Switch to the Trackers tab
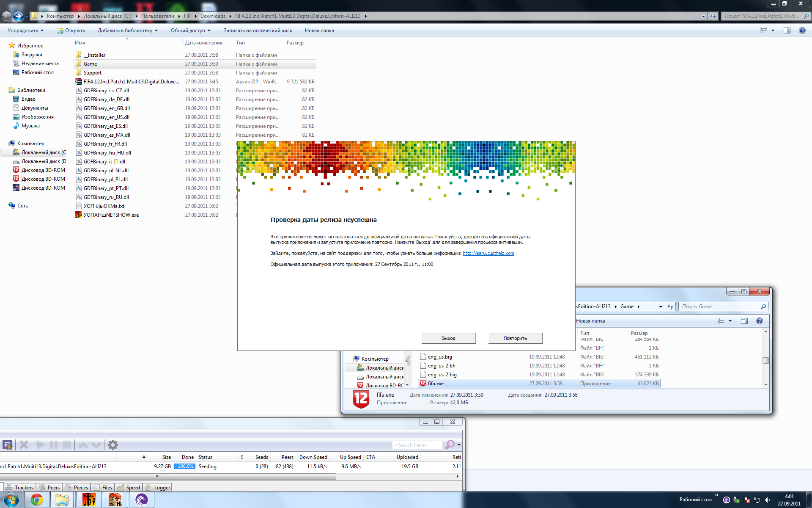 point(19,488)
